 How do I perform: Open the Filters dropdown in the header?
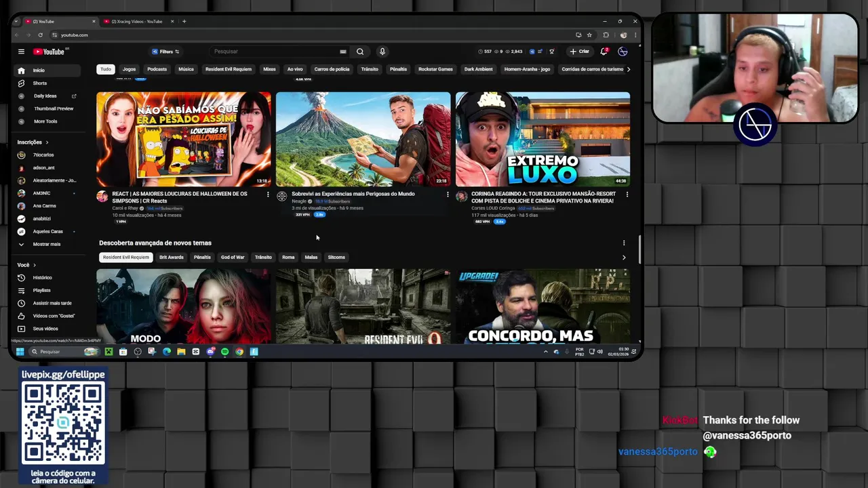pos(165,52)
